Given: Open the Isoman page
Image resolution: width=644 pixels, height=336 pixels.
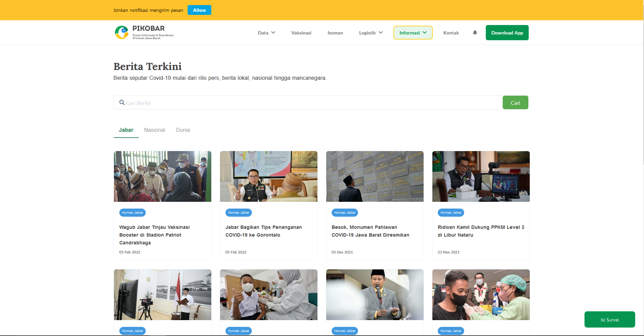Looking at the screenshot, I should (335, 33).
